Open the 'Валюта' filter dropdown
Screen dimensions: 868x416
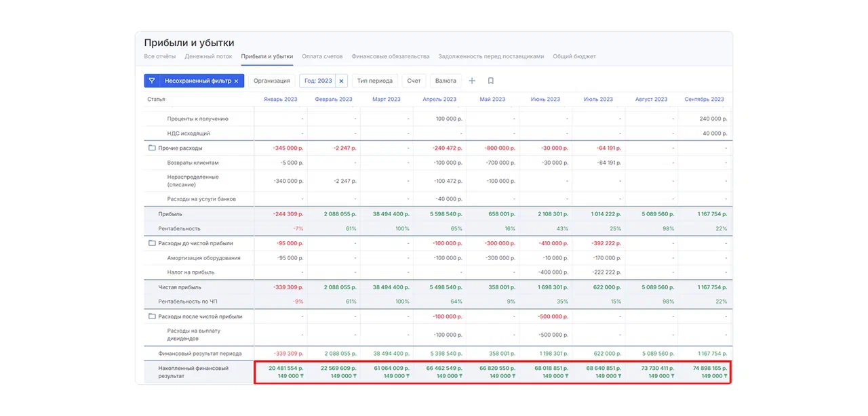pos(446,81)
